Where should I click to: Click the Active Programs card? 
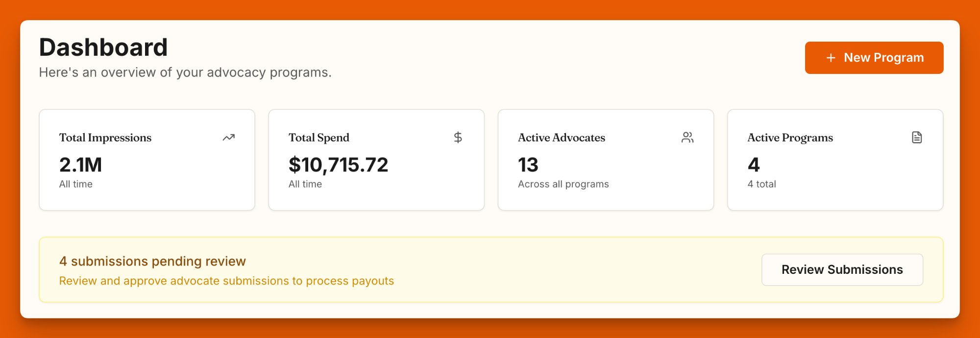pos(835,159)
